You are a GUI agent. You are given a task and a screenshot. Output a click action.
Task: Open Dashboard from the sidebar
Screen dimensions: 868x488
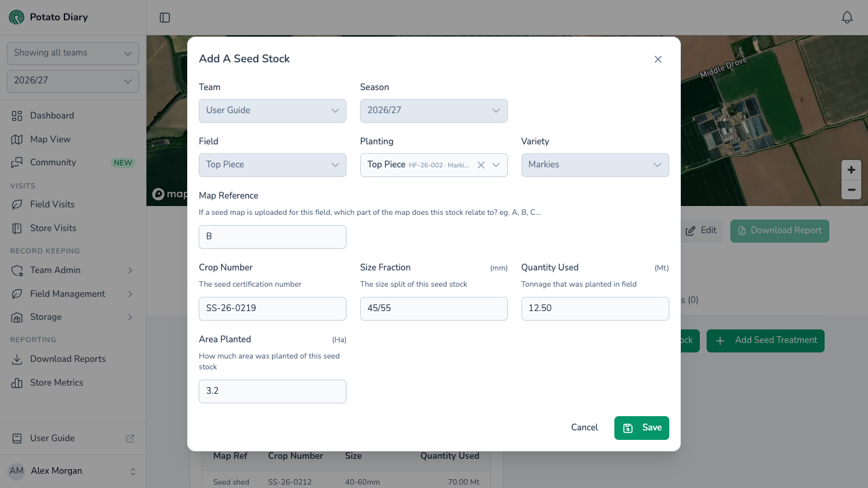tap(73, 116)
